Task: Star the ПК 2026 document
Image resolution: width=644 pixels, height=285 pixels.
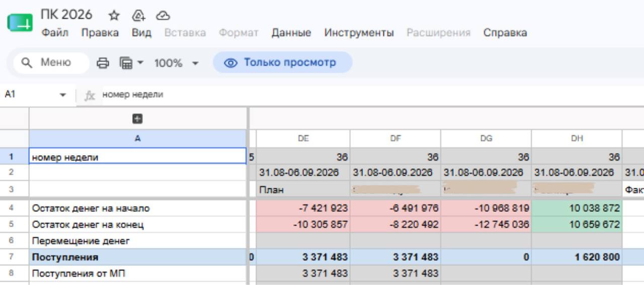Action: [114, 16]
